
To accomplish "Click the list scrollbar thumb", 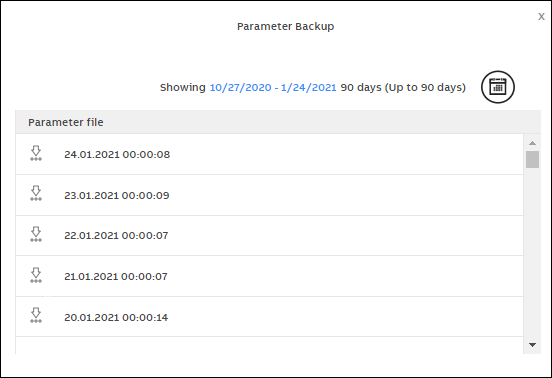I will point(532,159).
